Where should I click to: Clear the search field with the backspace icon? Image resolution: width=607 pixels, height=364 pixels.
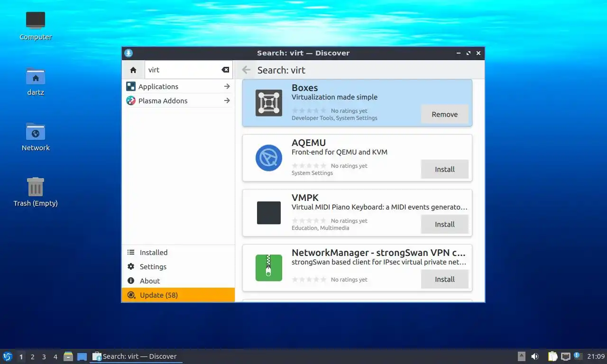click(x=225, y=70)
